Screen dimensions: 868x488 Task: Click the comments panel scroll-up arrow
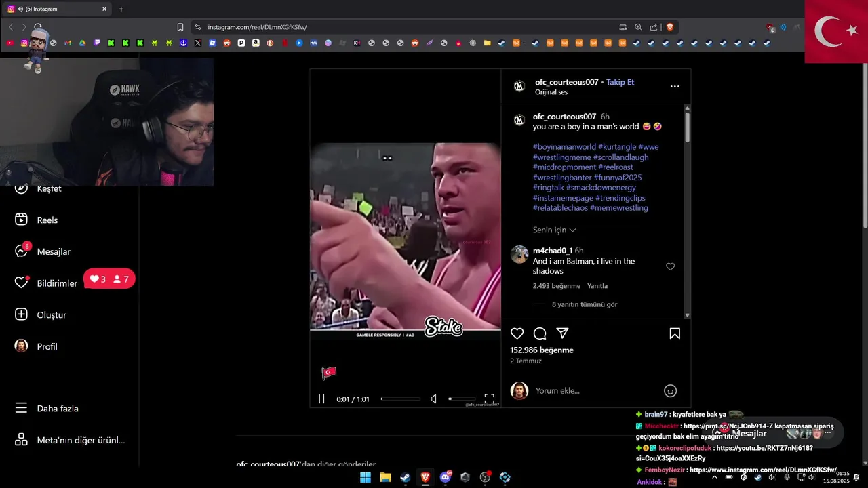(x=687, y=108)
